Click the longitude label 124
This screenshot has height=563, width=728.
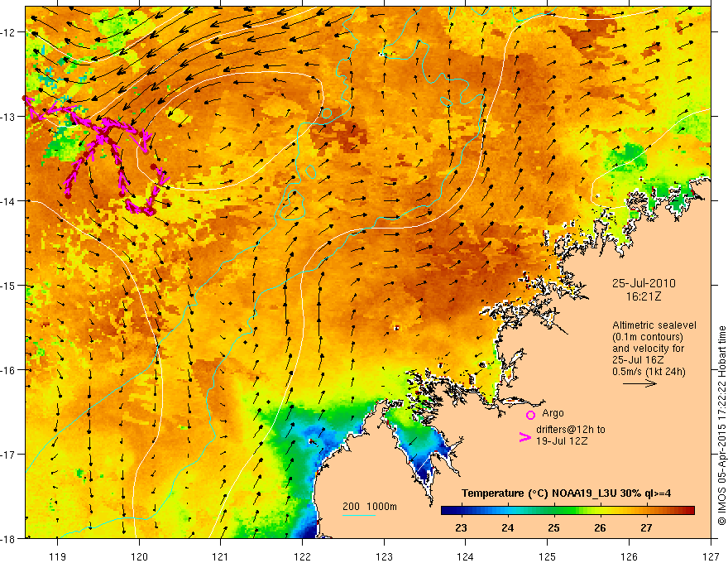(466, 556)
